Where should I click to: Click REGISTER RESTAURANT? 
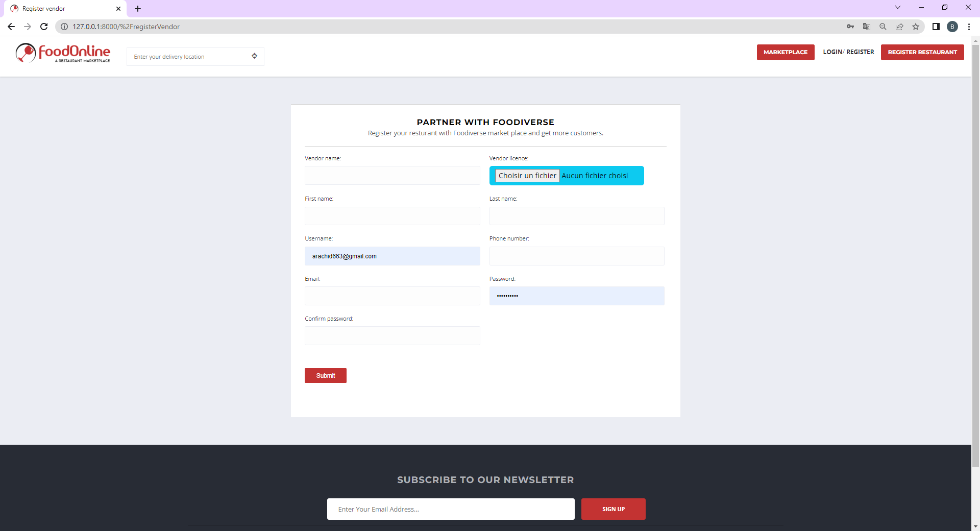(922, 52)
